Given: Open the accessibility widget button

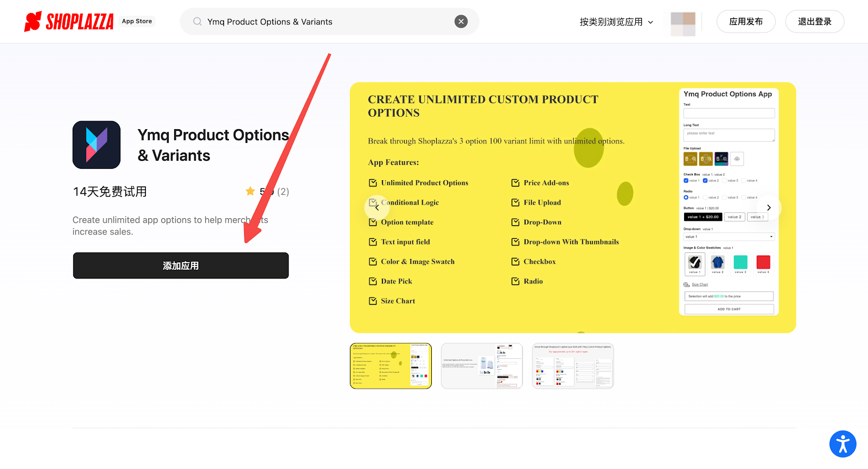Looking at the screenshot, I should point(843,444).
